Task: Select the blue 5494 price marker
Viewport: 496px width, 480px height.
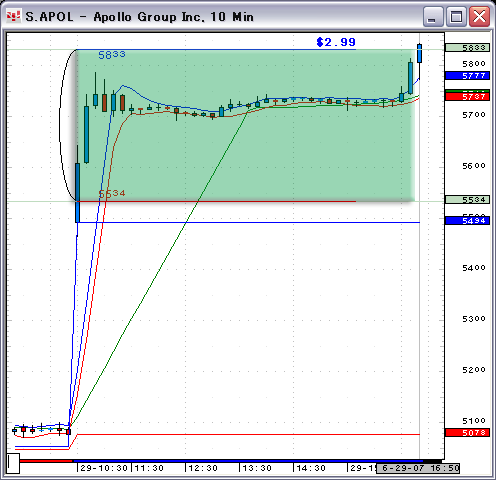Action: [x=467, y=221]
